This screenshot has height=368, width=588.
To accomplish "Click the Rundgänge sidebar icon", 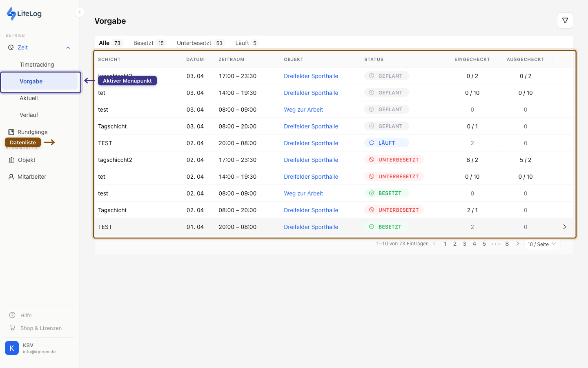I will coord(11,132).
